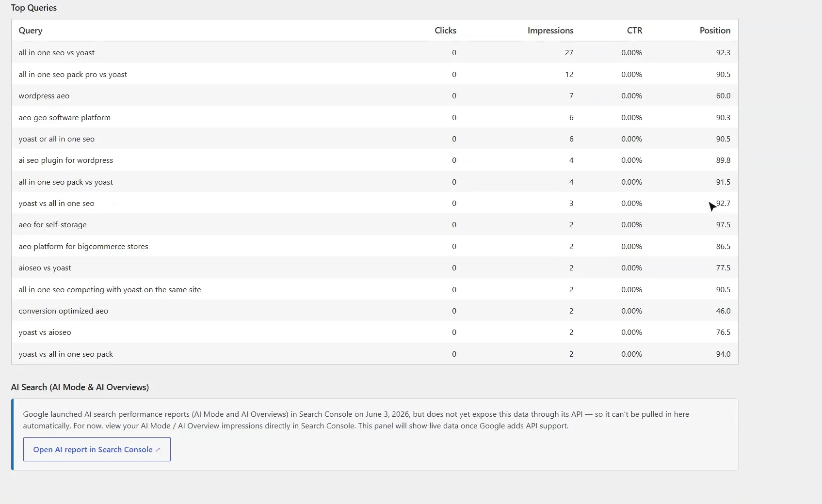Click the Position column header
The width and height of the screenshot is (822, 504).
pos(715,31)
